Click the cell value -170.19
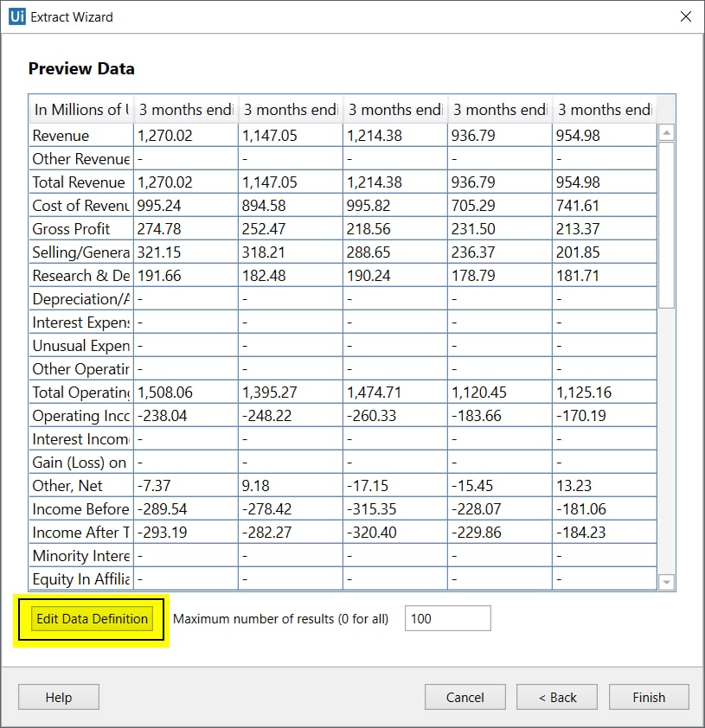705x728 pixels. pos(605,415)
